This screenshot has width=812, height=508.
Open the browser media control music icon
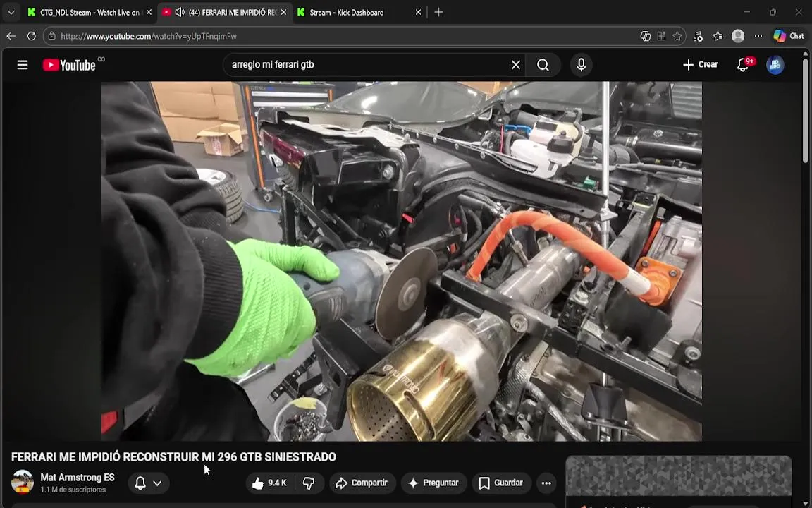[x=698, y=36]
